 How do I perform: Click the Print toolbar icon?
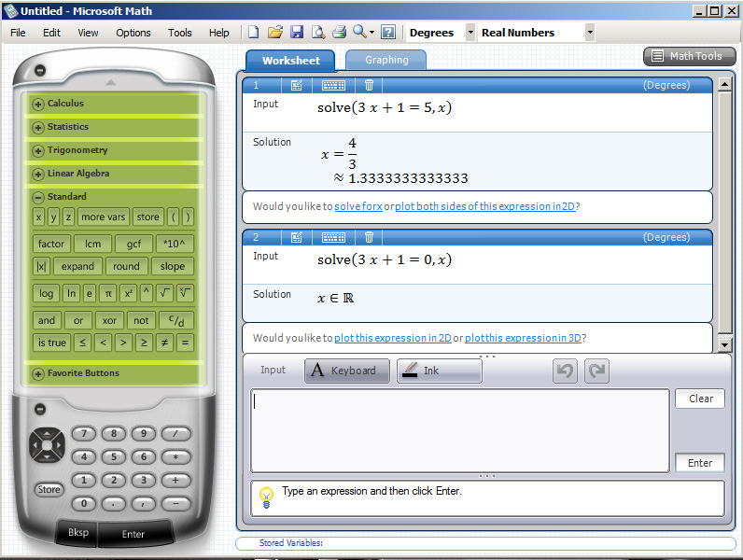(x=339, y=33)
